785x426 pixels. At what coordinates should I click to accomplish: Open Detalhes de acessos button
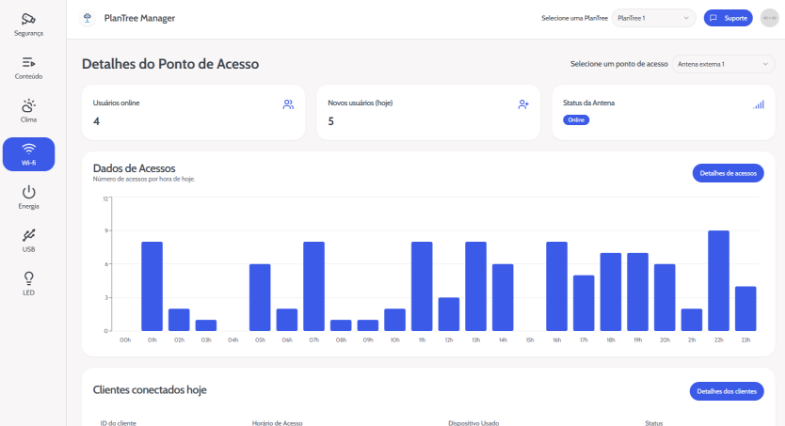click(x=727, y=173)
